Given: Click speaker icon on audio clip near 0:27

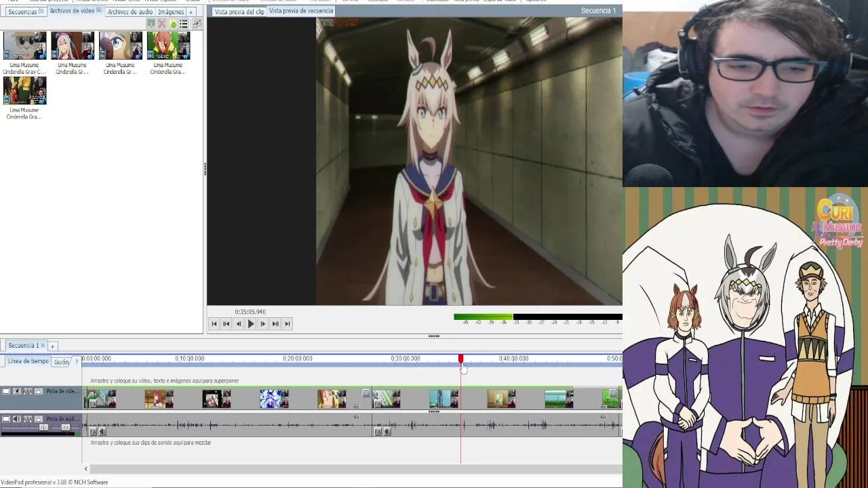Looking at the screenshot, I should point(387,432).
